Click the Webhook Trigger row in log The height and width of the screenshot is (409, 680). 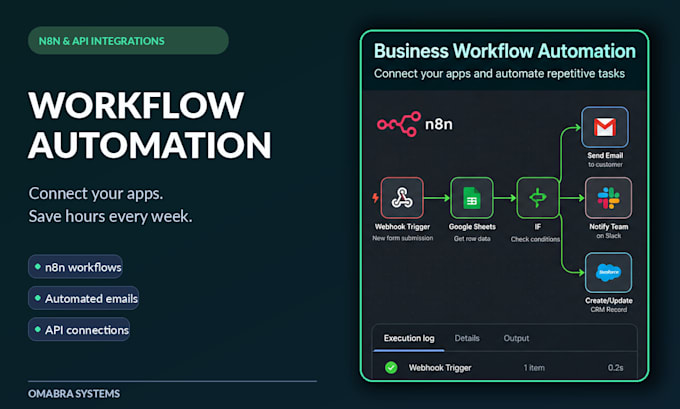pyautogui.click(x=505, y=367)
